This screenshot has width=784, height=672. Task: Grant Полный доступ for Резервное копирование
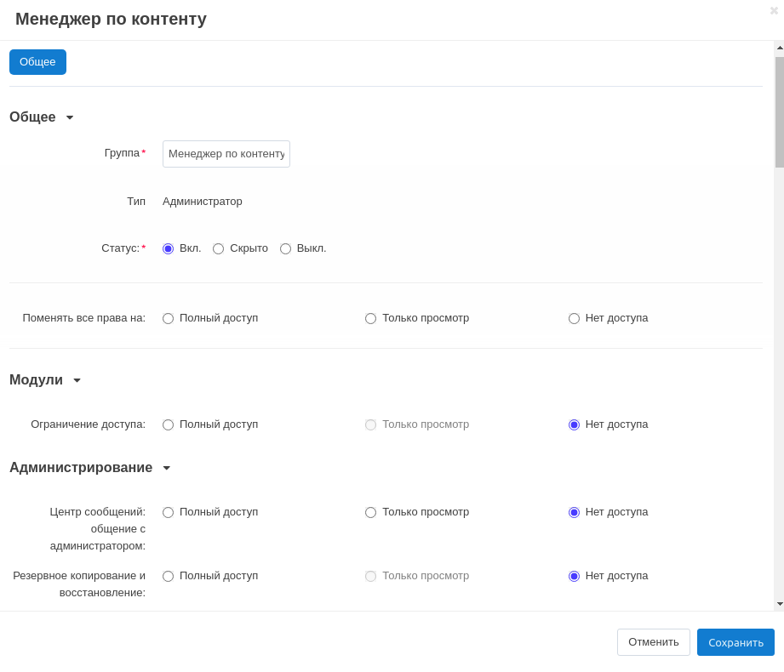tap(169, 576)
